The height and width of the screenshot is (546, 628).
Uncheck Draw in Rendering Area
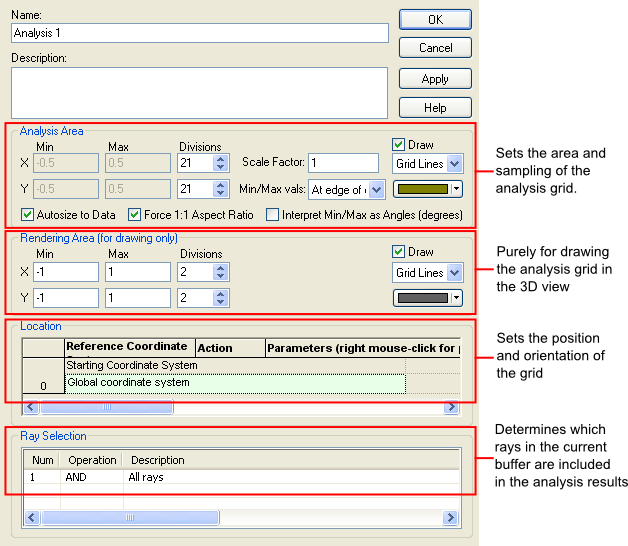(399, 253)
